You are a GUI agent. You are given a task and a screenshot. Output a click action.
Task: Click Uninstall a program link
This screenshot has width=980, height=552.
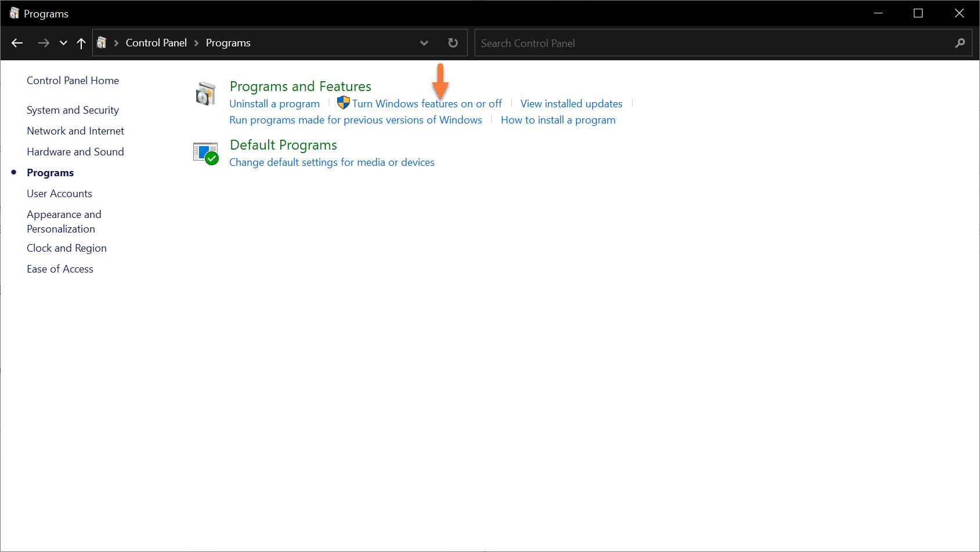[274, 104]
